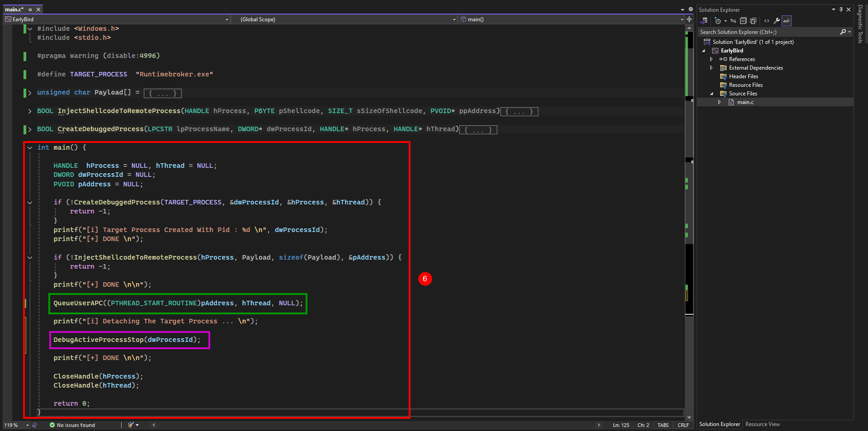This screenshot has width=868, height=431.
Task: Close the main.c editor tab
Action: [38, 9]
